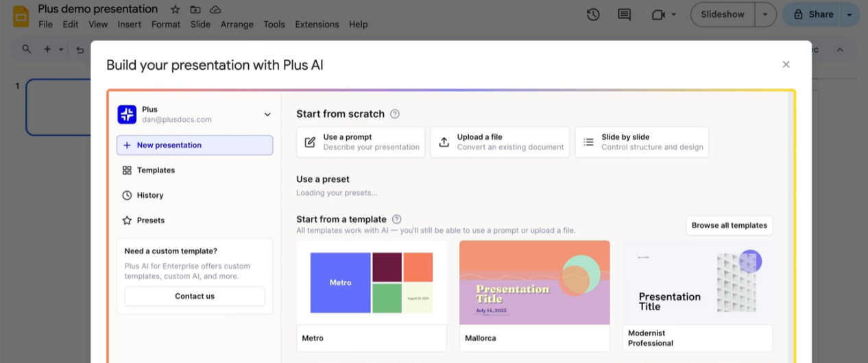Click the video camera meeting icon
Viewport: 868px width, 363px height.
click(658, 14)
